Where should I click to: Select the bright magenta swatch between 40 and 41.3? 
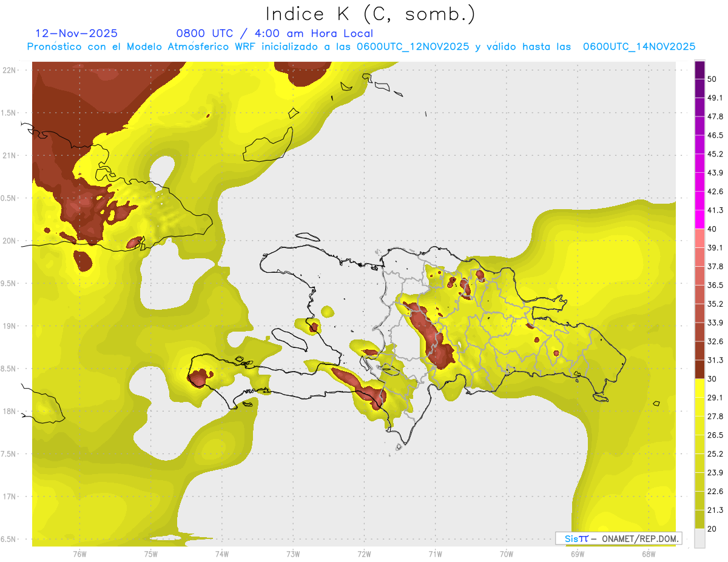pyautogui.click(x=699, y=219)
